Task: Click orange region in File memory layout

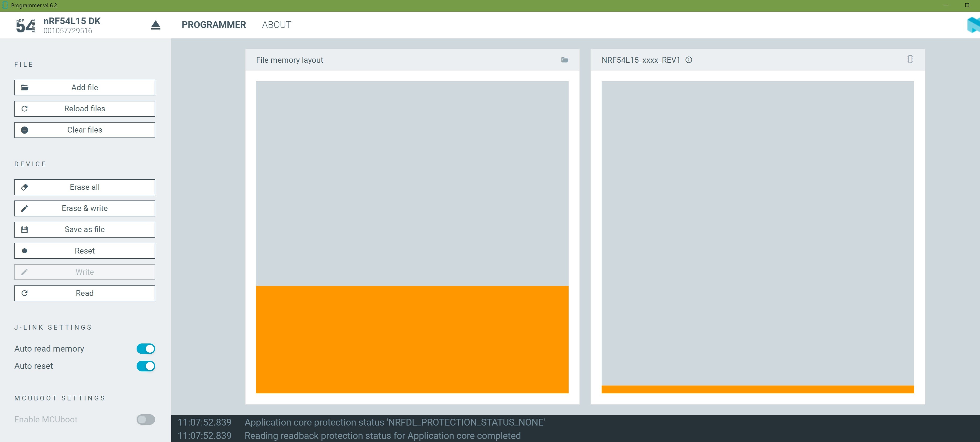Action: [x=412, y=339]
